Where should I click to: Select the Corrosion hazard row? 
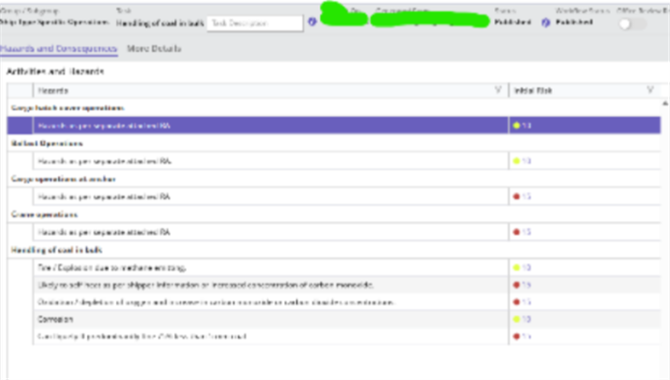click(x=334, y=319)
